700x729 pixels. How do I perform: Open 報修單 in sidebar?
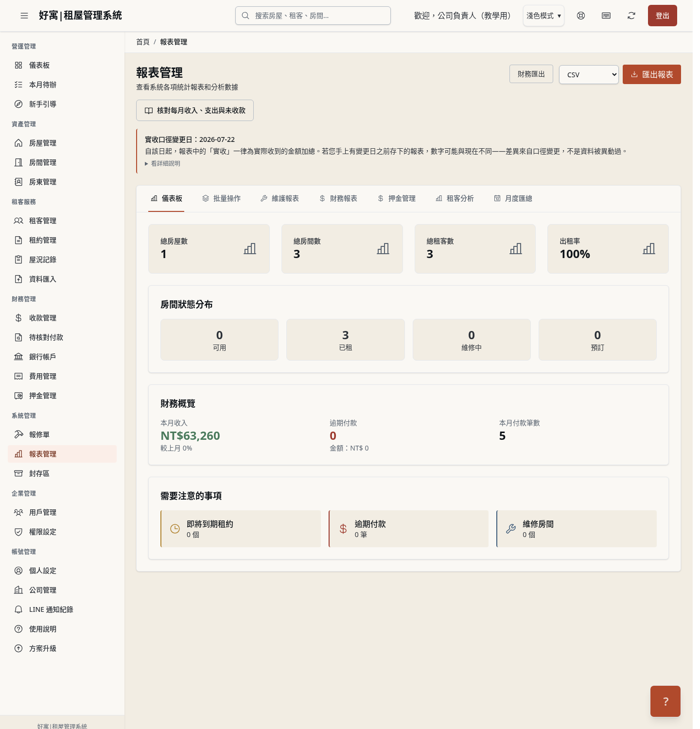[x=62, y=434]
